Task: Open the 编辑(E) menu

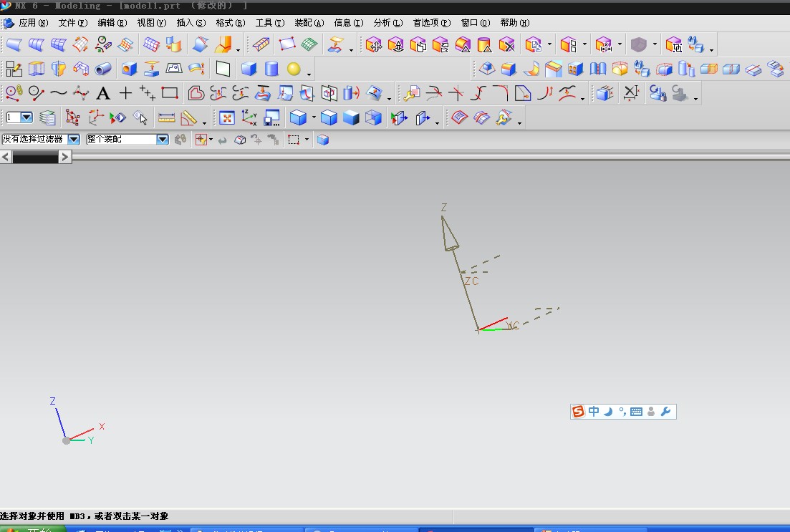Action: coord(112,23)
